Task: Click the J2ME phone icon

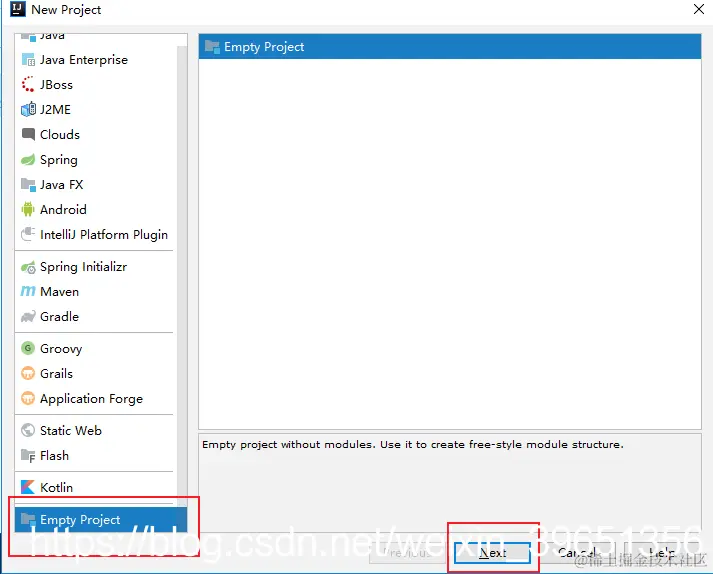Action: [x=28, y=109]
